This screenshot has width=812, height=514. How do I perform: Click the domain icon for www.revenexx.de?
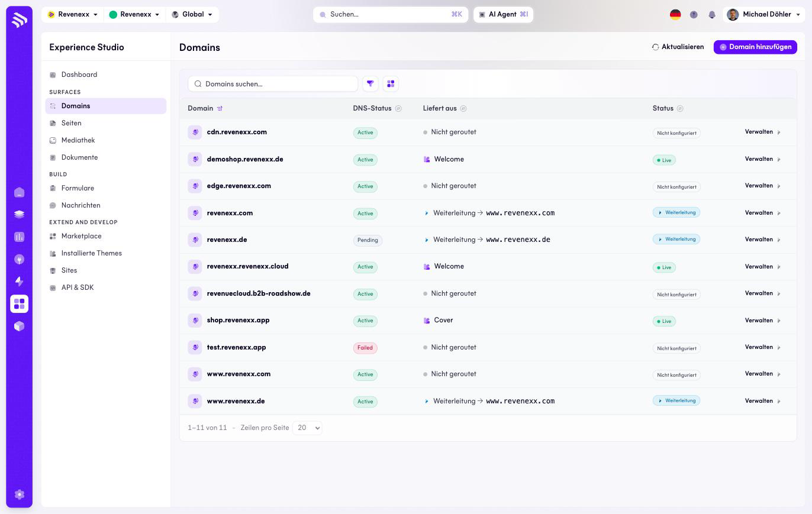(195, 401)
